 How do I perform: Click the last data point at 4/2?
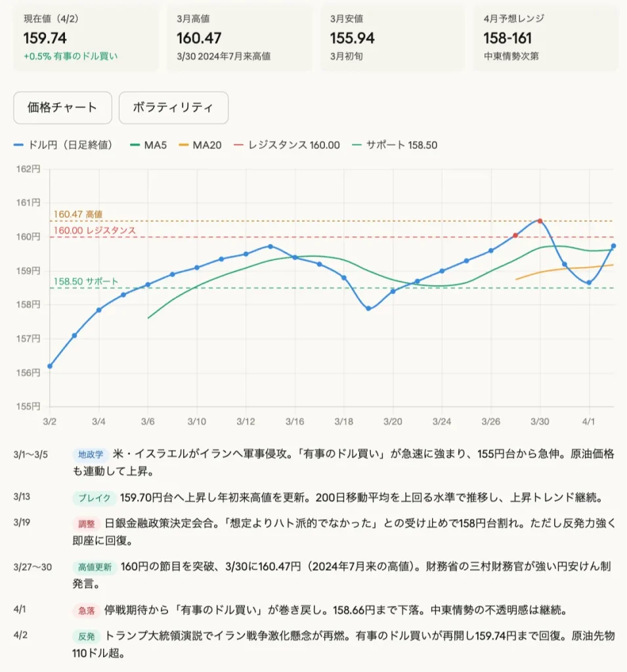point(613,246)
